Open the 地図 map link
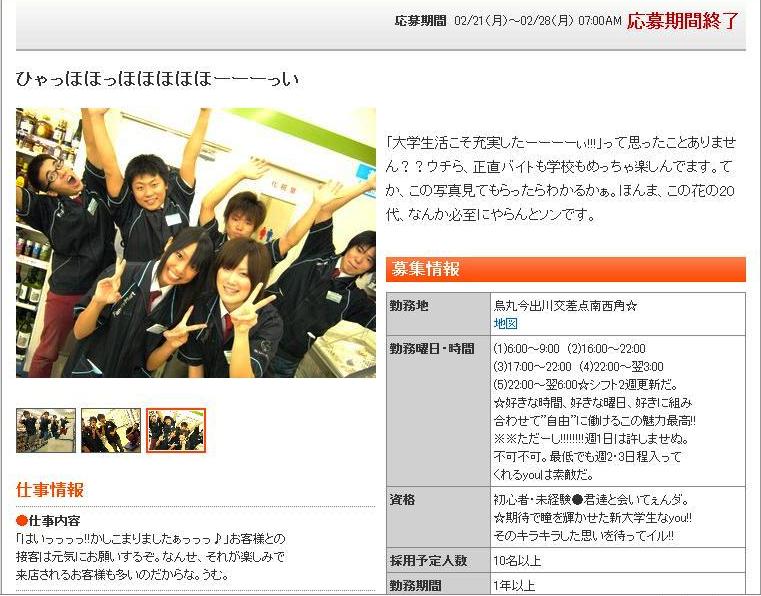This screenshot has width=761, height=596. pos(505,323)
